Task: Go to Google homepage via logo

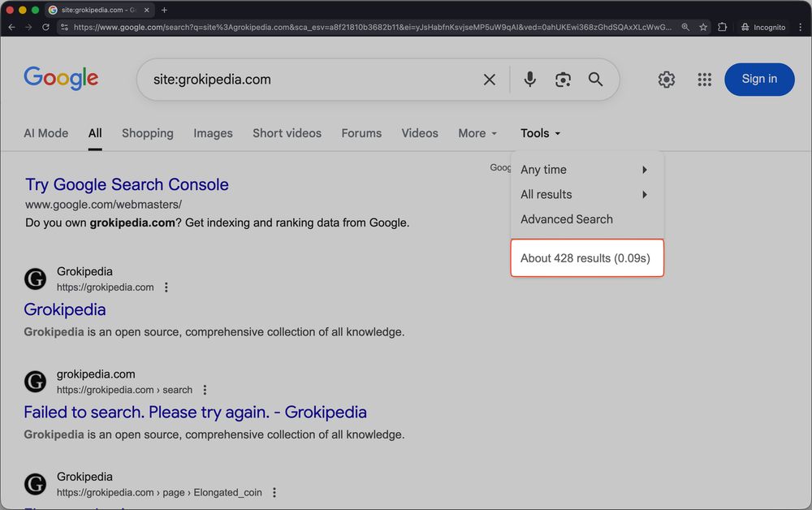Action: [61, 78]
